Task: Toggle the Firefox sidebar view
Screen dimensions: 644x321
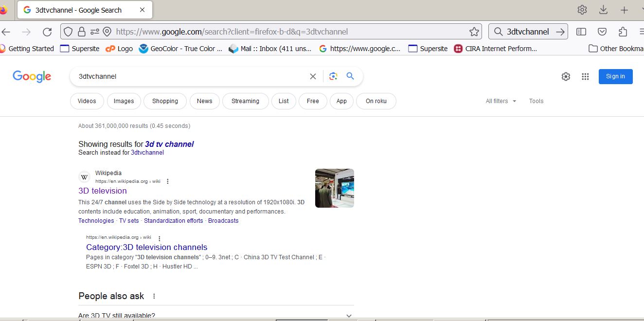Action: [x=581, y=32]
